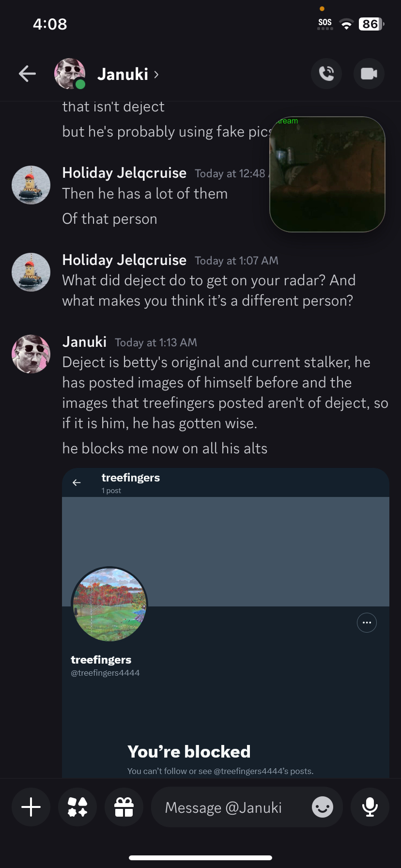This screenshot has height=868, width=401.
Task: Open the Holiday Jelqcruise username at 1:07 AM
Action: [124, 260]
